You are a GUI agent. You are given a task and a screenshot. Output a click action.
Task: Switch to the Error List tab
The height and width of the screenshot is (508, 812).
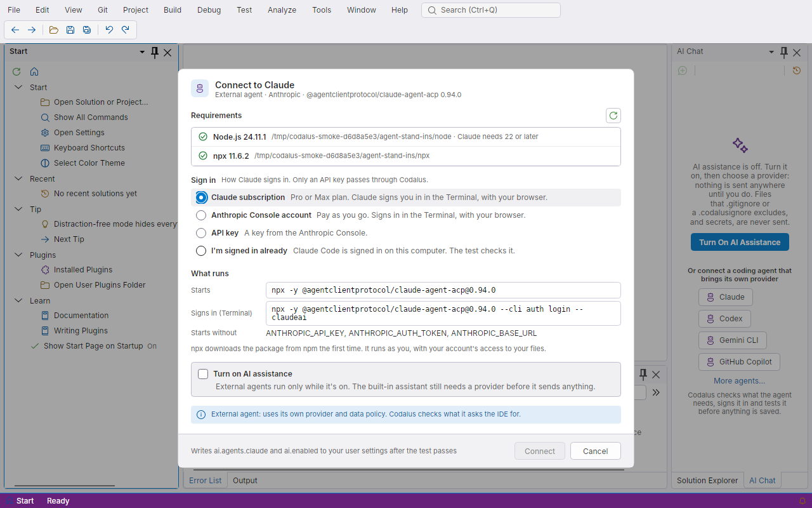point(206,480)
